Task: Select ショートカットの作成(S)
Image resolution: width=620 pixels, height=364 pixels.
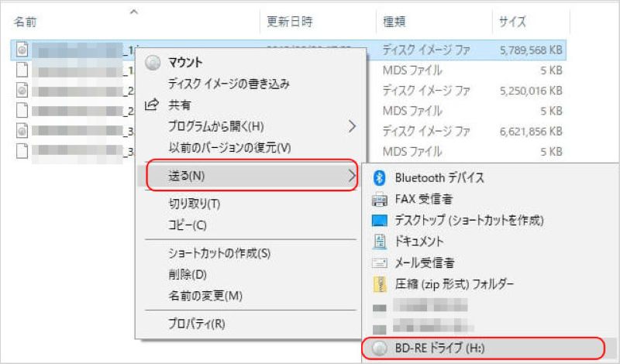Action: click(x=219, y=253)
